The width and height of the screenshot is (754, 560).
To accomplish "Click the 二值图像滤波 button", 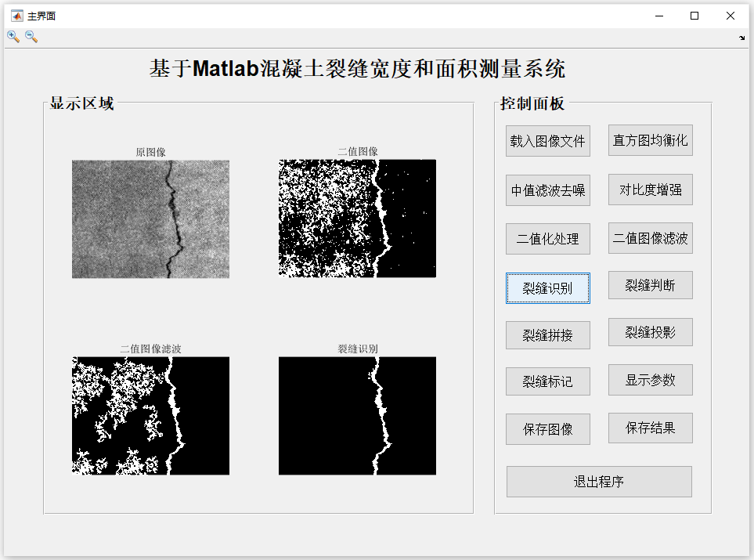I will coord(650,237).
